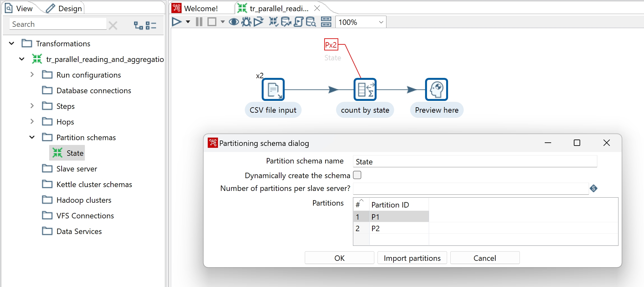Click the Partition schema name field

[x=475, y=162]
